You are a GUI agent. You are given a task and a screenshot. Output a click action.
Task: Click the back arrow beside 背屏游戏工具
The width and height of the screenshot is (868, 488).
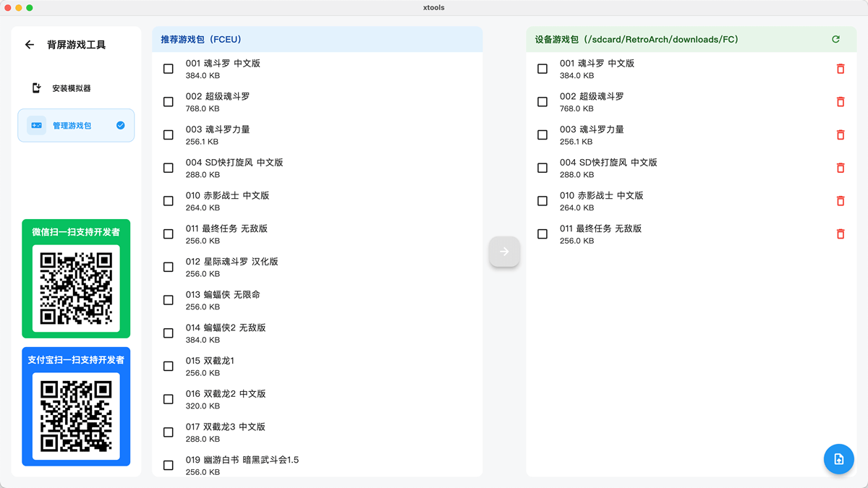point(30,45)
